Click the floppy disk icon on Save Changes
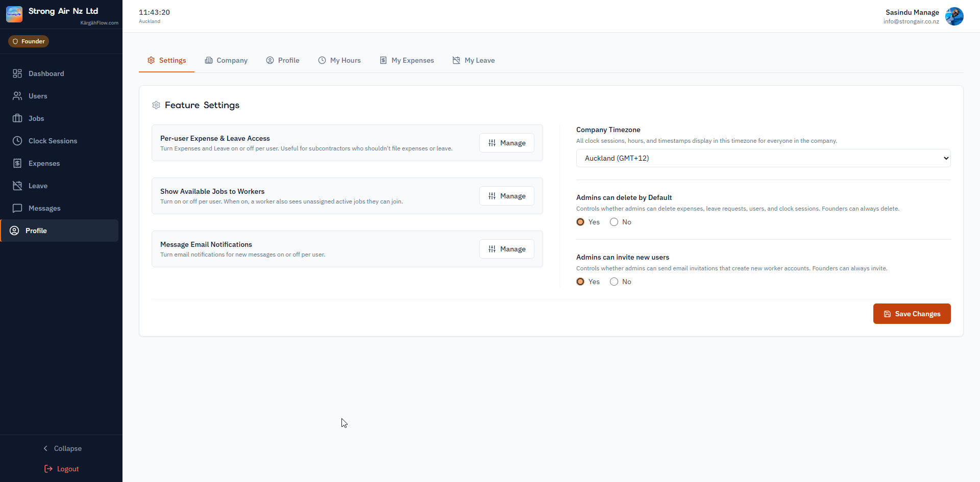The width and height of the screenshot is (980, 482). coord(887,314)
